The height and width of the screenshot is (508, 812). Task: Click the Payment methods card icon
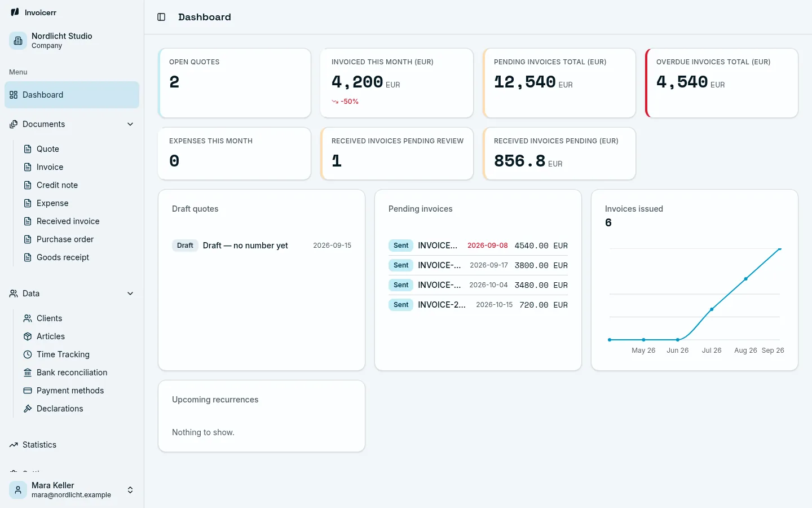(28, 391)
